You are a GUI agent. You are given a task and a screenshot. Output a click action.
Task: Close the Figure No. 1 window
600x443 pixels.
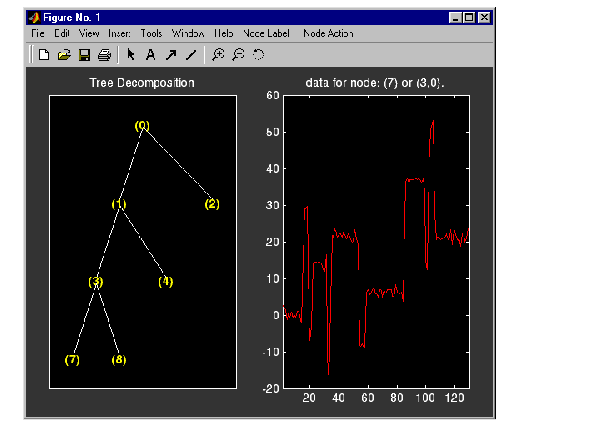(x=484, y=18)
